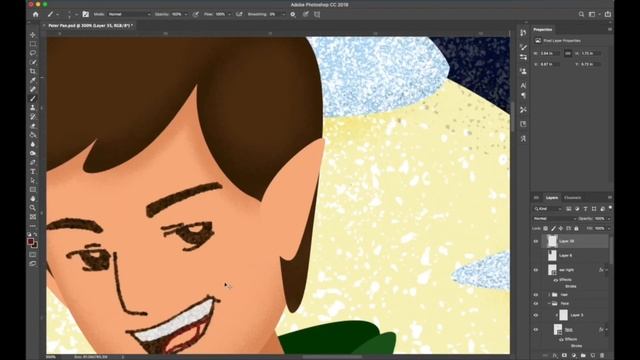This screenshot has height=360, width=640.
Task: Click the Home icon in options bar
Action: pos(36,14)
